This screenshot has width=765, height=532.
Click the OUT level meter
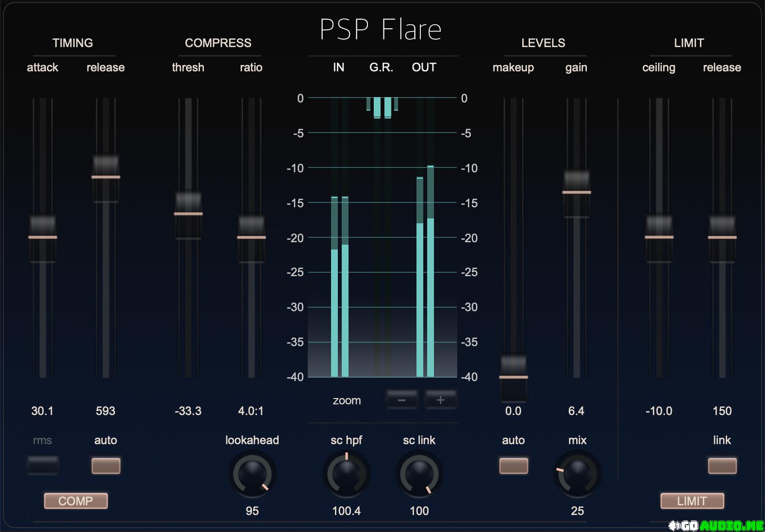click(x=425, y=237)
